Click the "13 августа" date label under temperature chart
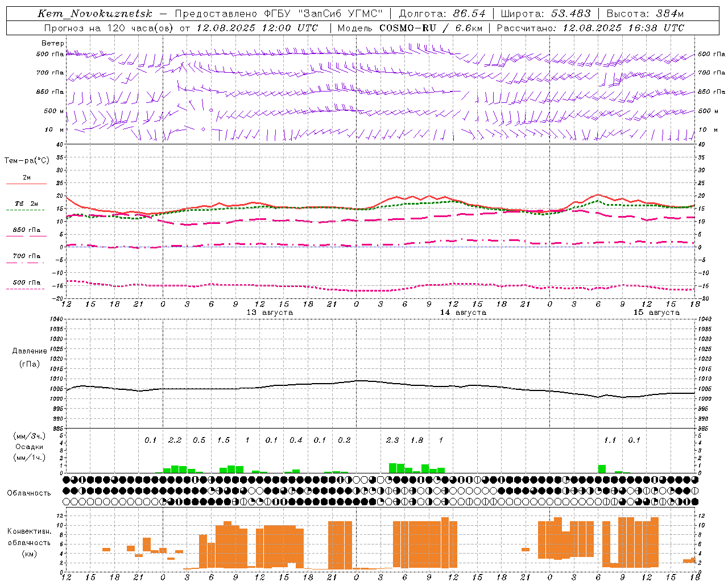Viewport: 728px width, 582px height. pyautogui.click(x=270, y=313)
